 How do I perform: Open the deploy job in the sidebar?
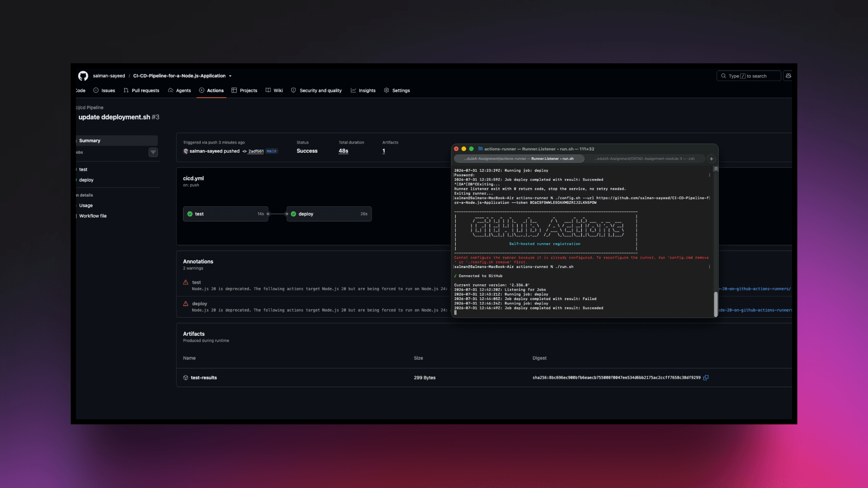[86, 180]
